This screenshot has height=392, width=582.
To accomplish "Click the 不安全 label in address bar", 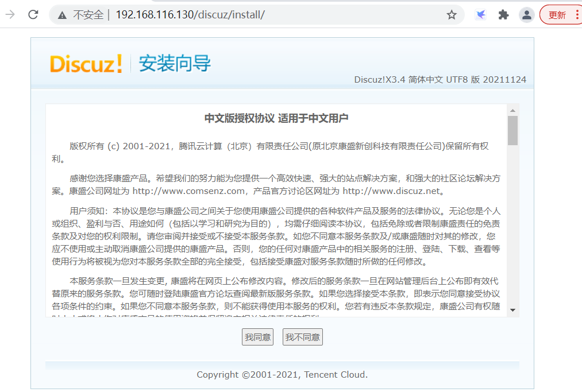I will [88, 15].
